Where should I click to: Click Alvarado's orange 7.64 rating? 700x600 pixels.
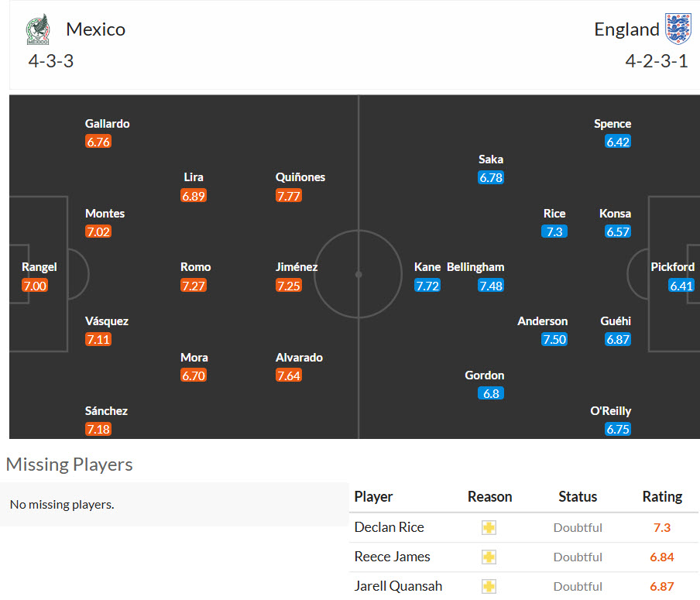click(289, 375)
